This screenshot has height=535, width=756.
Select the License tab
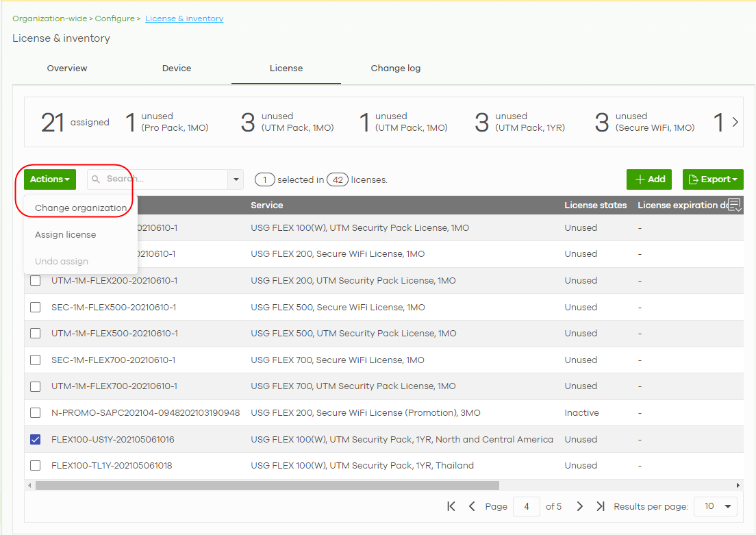coord(286,68)
